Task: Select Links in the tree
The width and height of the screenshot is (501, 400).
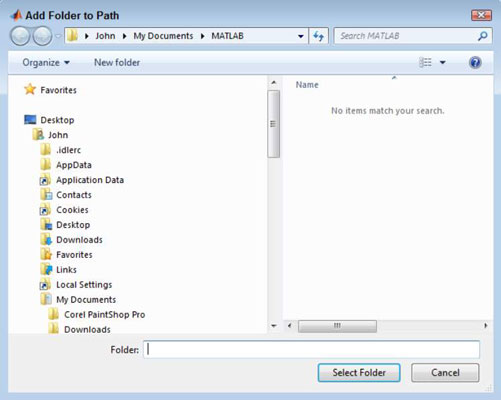Action: pyautogui.click(x=66, y=270)
